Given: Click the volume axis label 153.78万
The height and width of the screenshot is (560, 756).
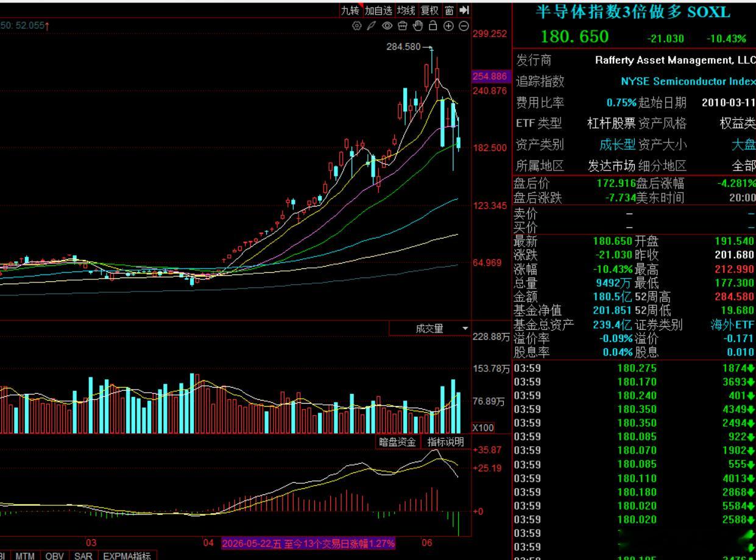Looking at the screenshot, I should pos(491,368).
